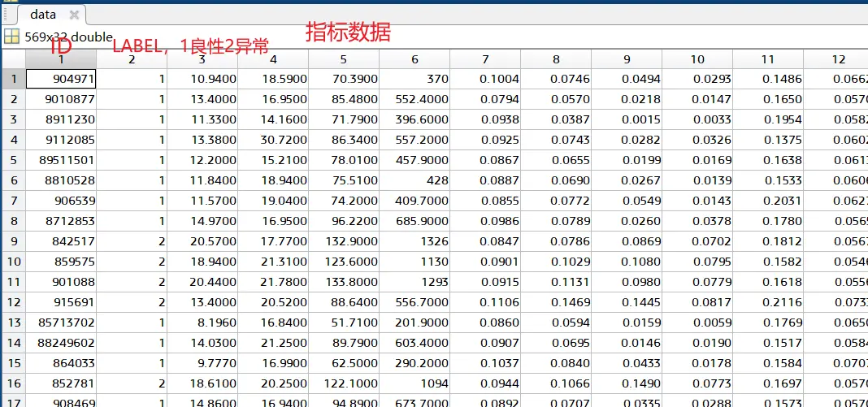Click cell with ID 864033
Screen dimensions: 868x407
click(61, 363)
